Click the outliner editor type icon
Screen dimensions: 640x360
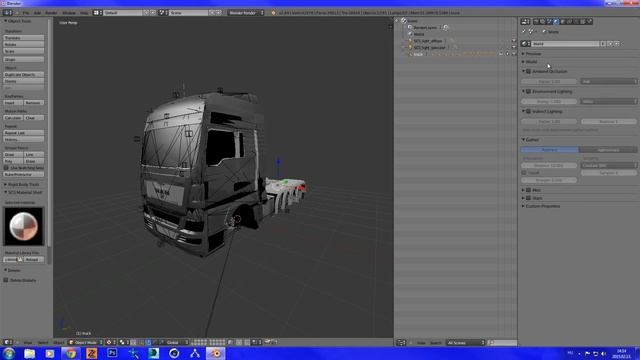click(x=401, y=342)
